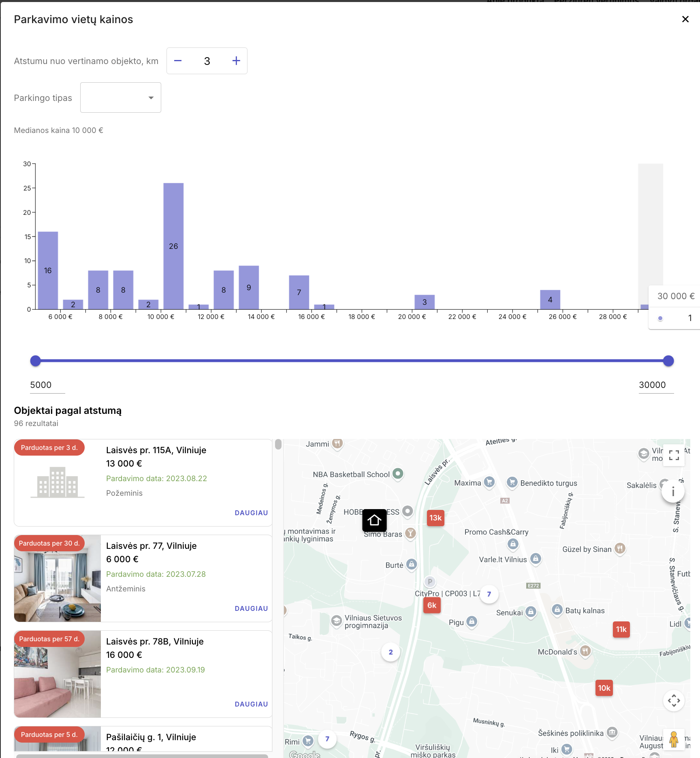Increase distance with the plus button
The image size is (700, 758).
click(x=236, y=61)
